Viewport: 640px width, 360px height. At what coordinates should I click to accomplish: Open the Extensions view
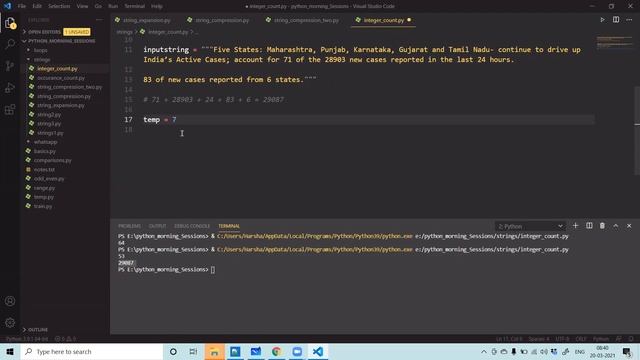point(10,109)
